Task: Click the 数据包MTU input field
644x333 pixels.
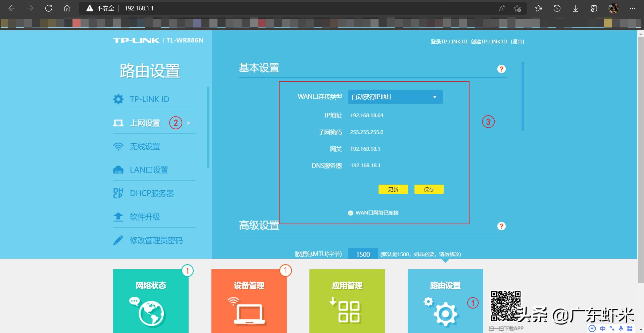Action: click(363, 254)
